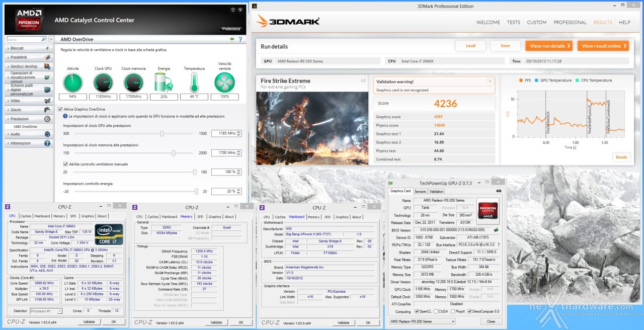644x330 pixels.
Task: Click the Audio speaker icon in Catalyst sidebar
Action: (47, 134)
